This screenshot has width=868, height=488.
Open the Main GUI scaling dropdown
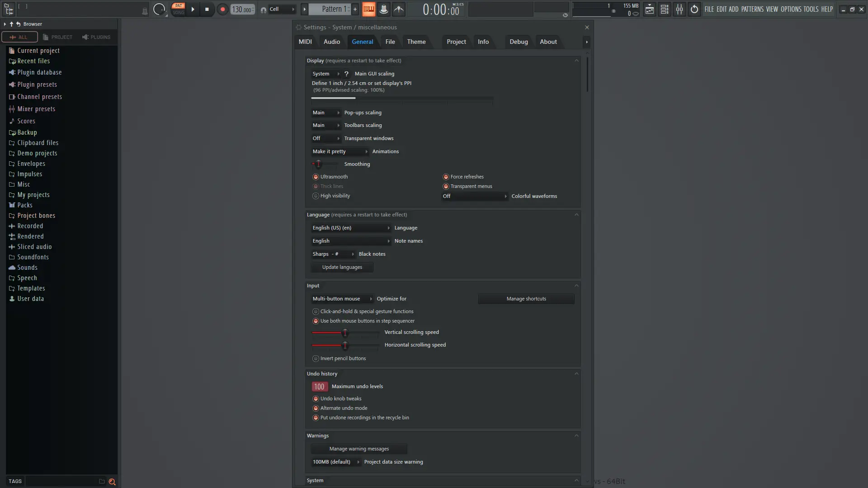click(x=325, y=74)
